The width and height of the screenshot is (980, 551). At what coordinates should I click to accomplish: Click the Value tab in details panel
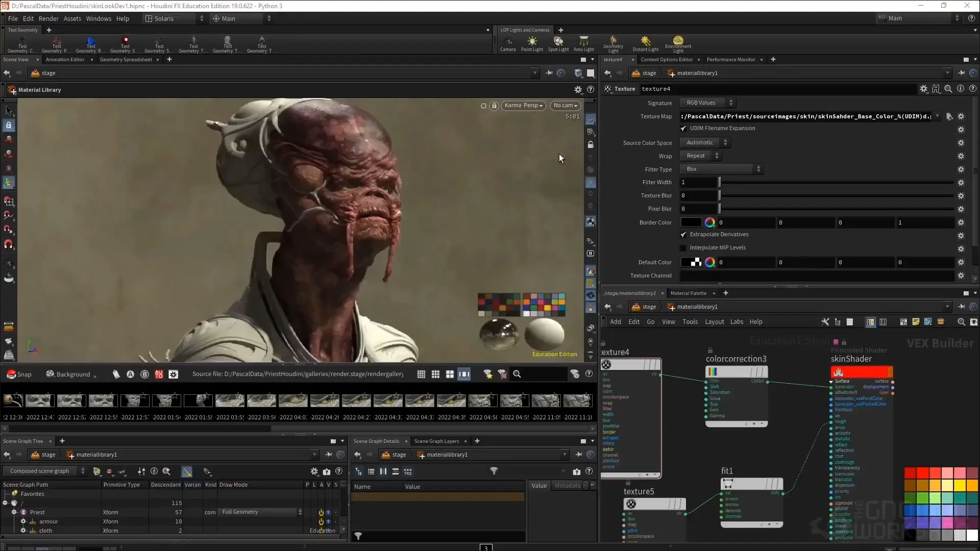pos(539,486)
